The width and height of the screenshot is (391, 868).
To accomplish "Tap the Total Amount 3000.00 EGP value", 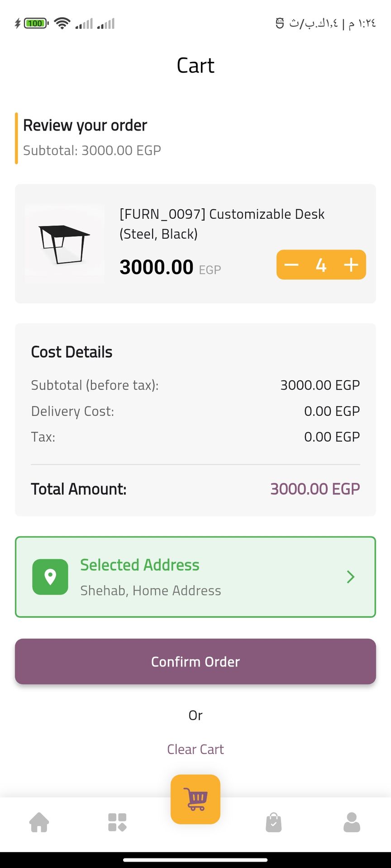I will (315, 489).
